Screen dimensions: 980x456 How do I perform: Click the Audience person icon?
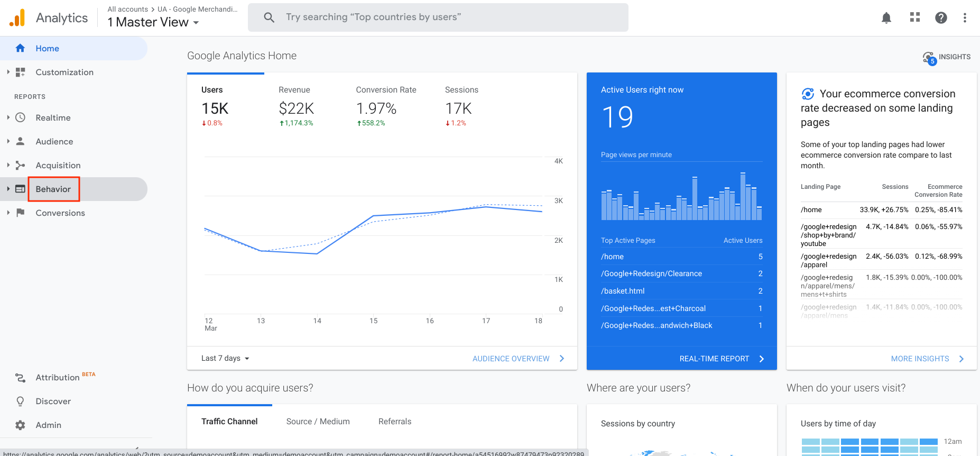tap(20, 141)
